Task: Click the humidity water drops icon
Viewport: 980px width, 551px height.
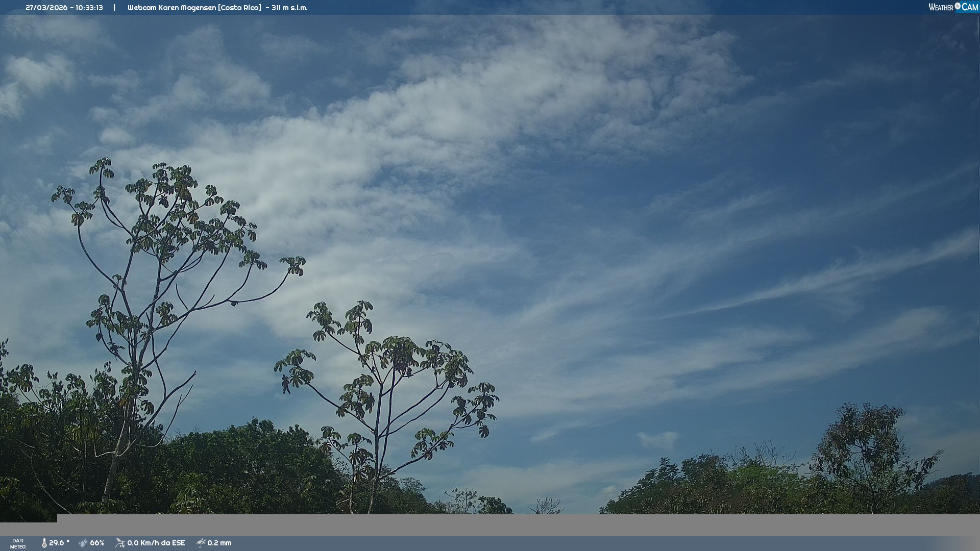Action: pos(83,543)
